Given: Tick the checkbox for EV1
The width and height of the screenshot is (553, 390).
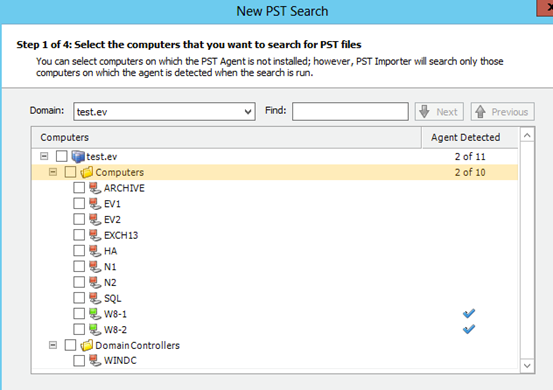Looking at the screenshot, I should tap(79, 203).
